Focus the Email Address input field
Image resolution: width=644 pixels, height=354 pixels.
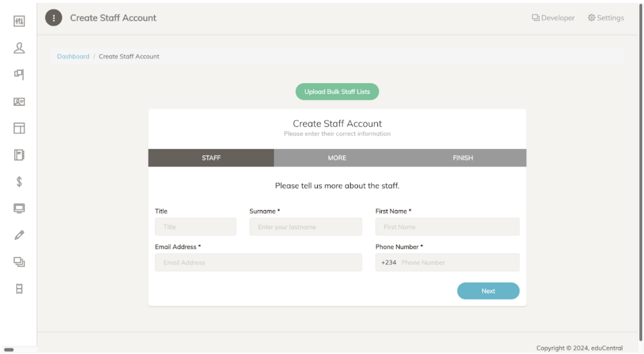(258, 263)
